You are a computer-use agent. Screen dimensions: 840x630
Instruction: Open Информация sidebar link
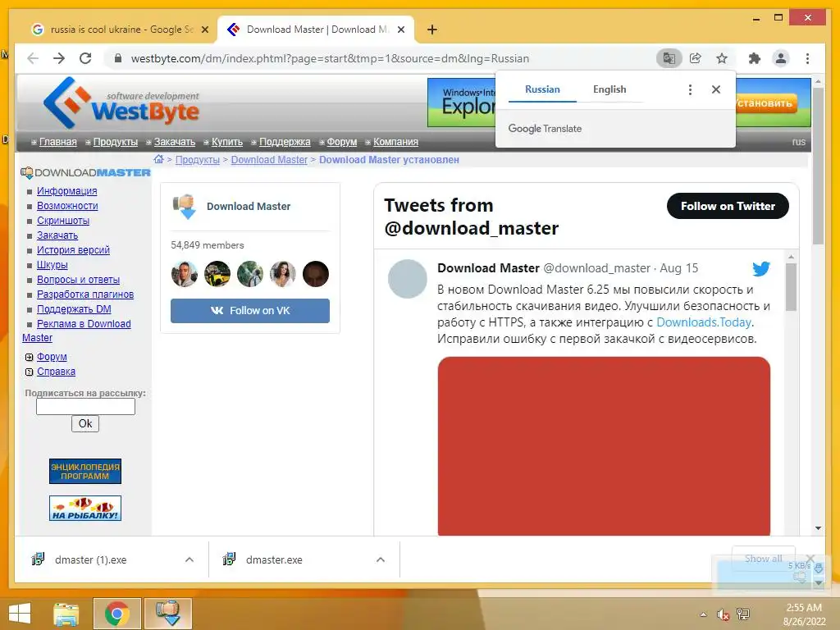tap(67, 190)
